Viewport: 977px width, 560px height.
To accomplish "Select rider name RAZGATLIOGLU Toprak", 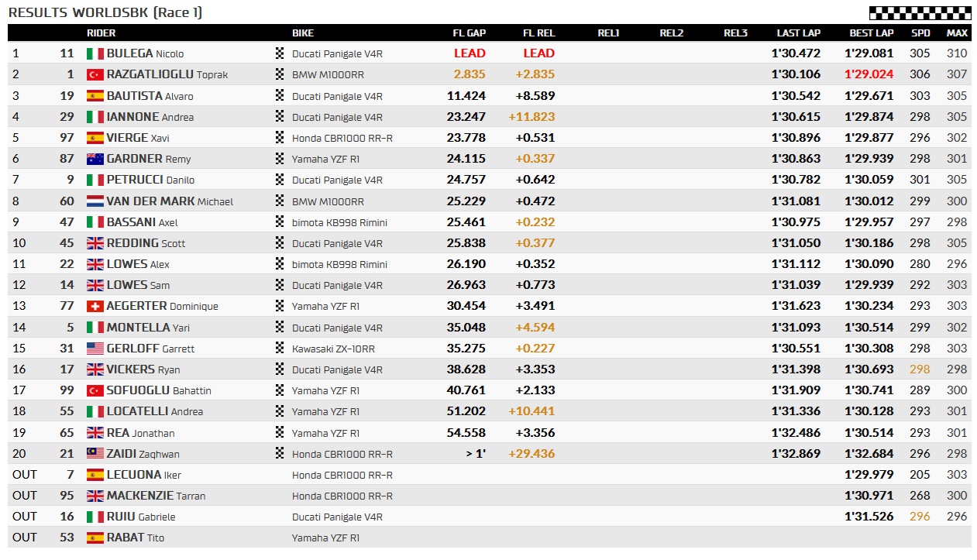I will click(167, 74).
